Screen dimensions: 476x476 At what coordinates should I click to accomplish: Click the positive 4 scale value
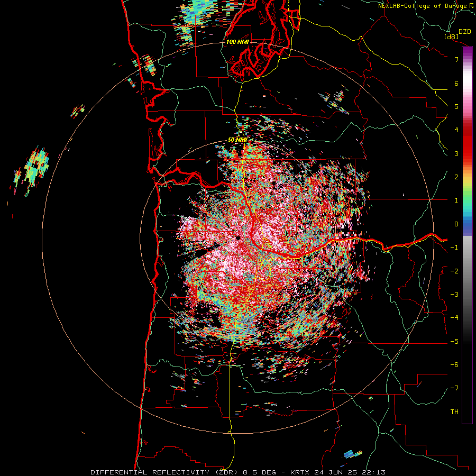(456, 130)
